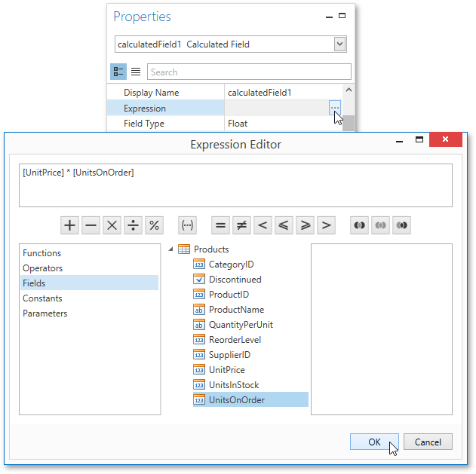Click the multiply operator button
Viewport: 476px width, 474px height.
pyautogui.click(x=112, y=225)
